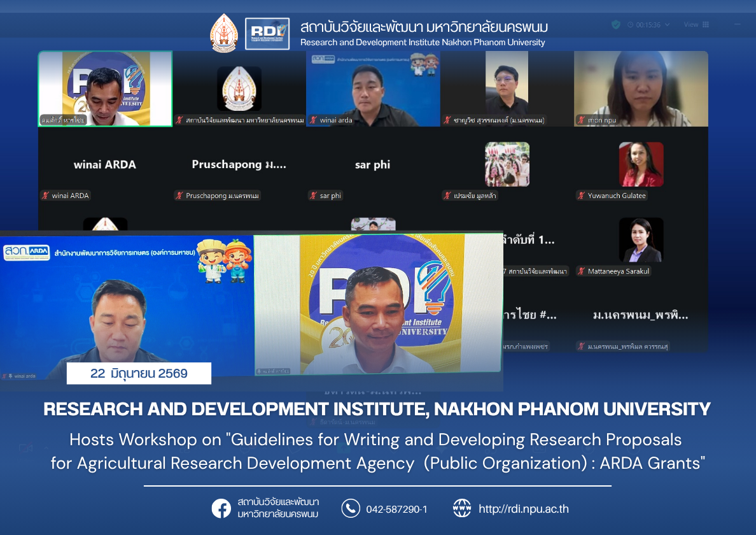Click the large sar phi name text
The width and height of the screenshot is (756, 535).
point(373,164)
